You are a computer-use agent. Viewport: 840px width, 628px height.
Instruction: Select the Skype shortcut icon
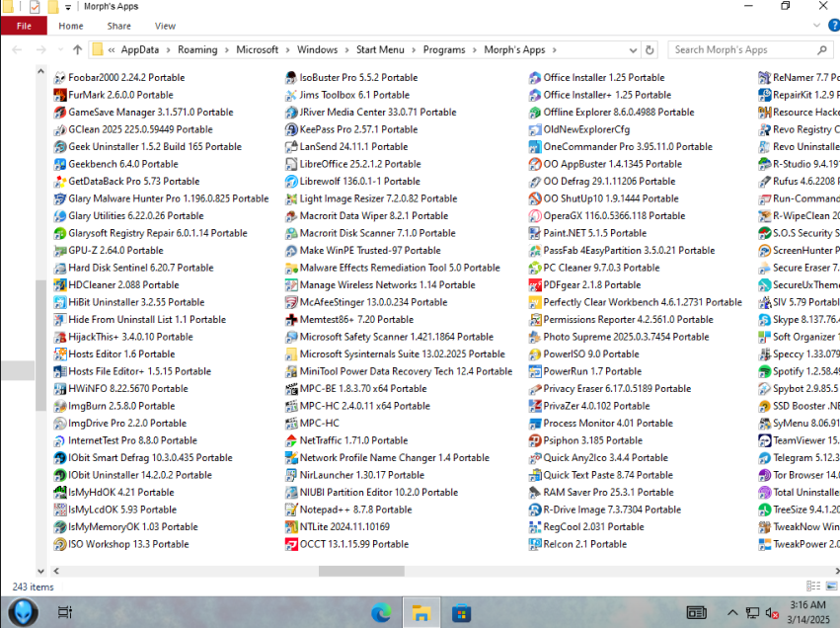[764, 319]
